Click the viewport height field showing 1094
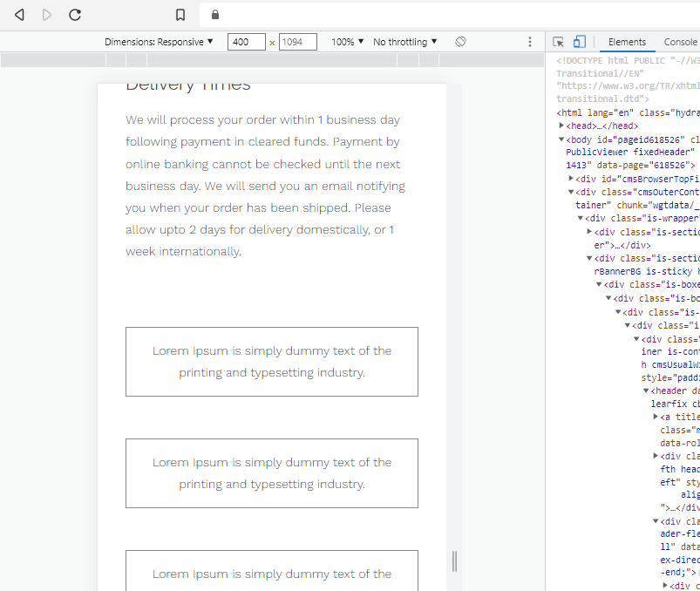The image size is (700, 591). 298,42
